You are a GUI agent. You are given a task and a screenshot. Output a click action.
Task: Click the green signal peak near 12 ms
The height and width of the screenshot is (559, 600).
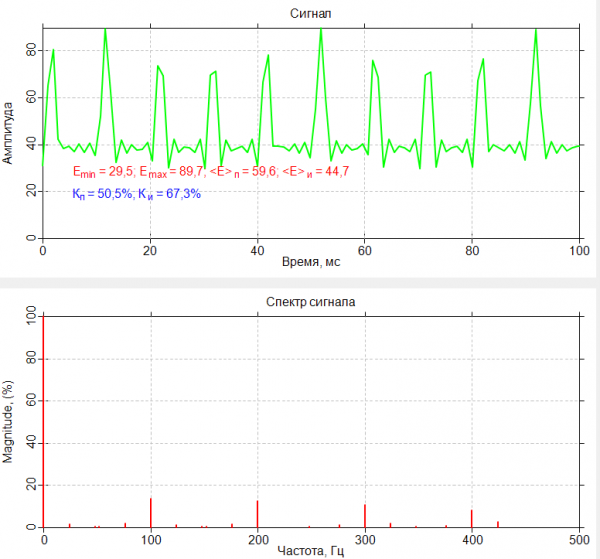click(105, 30)
